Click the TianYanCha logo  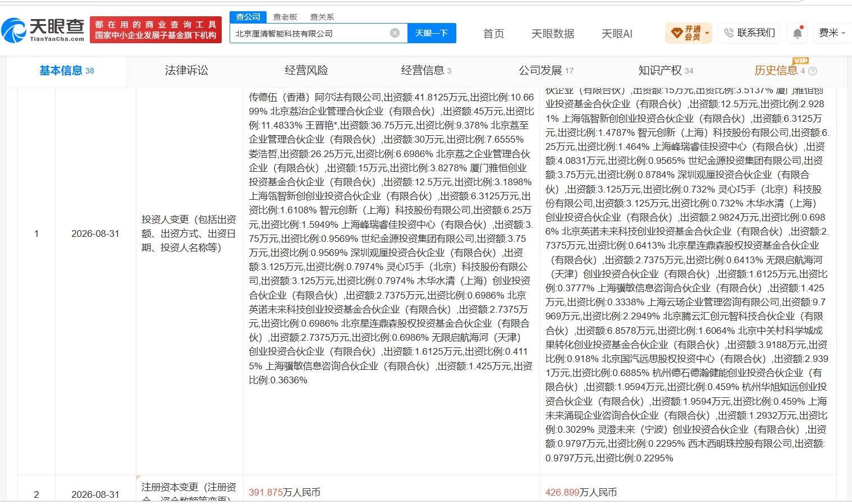pyautogui.click(x=43, y=30)
